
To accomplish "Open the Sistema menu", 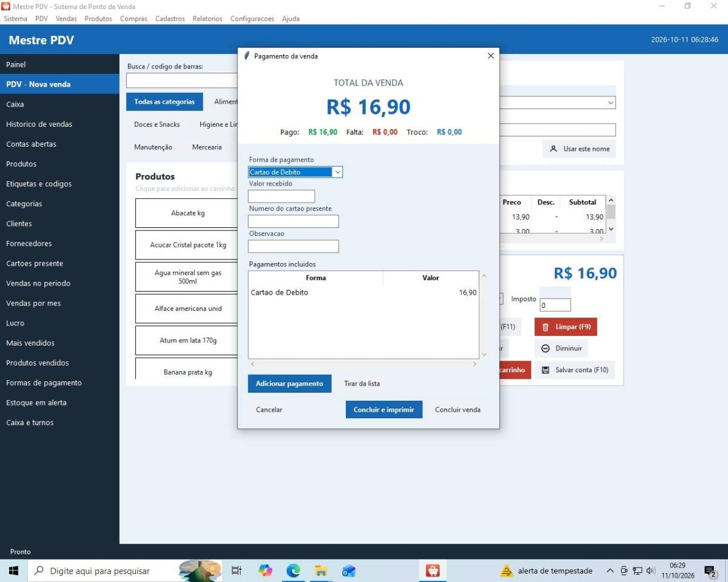I will click(15, 19).
